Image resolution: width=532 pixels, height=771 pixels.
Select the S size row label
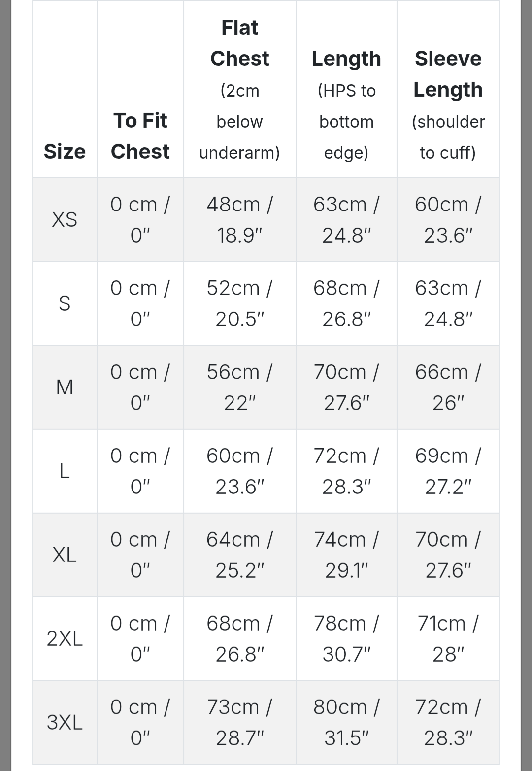[65, 304]
